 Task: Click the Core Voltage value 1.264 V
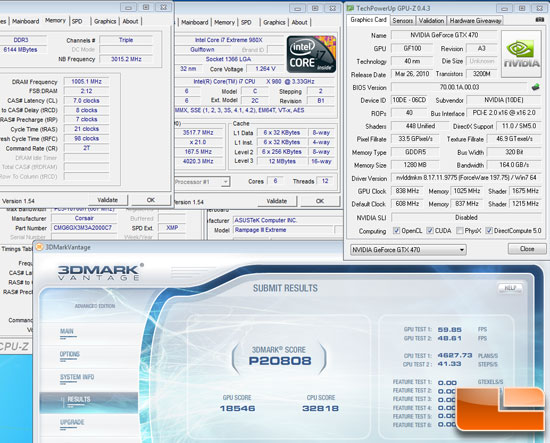tap(265, 69)
